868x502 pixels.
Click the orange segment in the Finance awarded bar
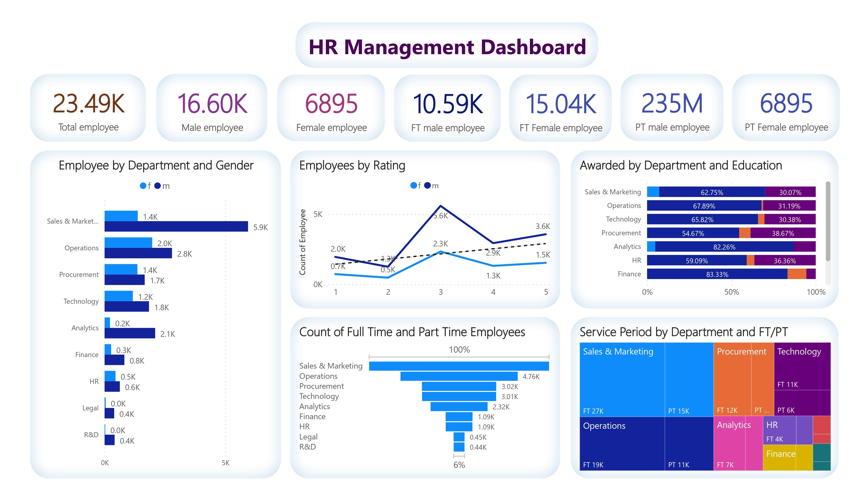(797, 274)
